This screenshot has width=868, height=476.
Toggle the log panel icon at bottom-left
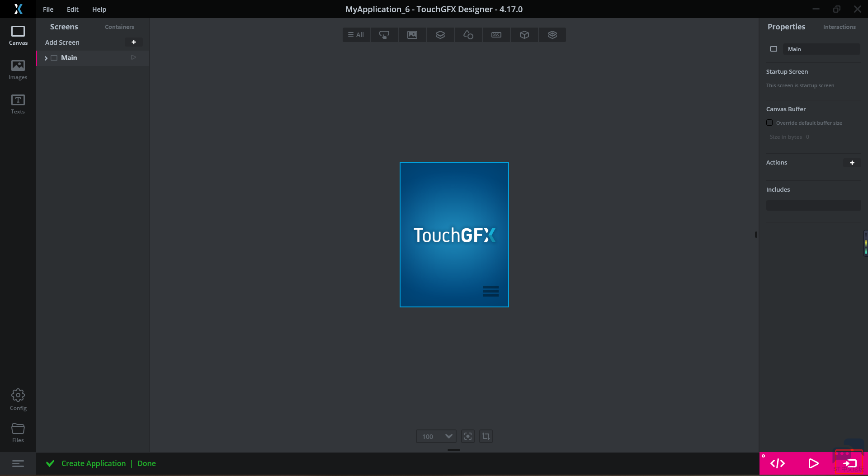point(18,463)
